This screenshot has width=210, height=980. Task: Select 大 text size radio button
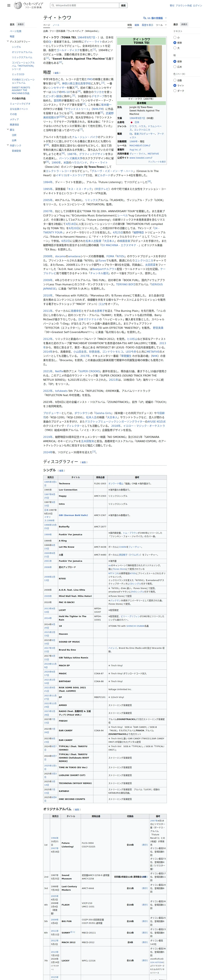(175, 48)
